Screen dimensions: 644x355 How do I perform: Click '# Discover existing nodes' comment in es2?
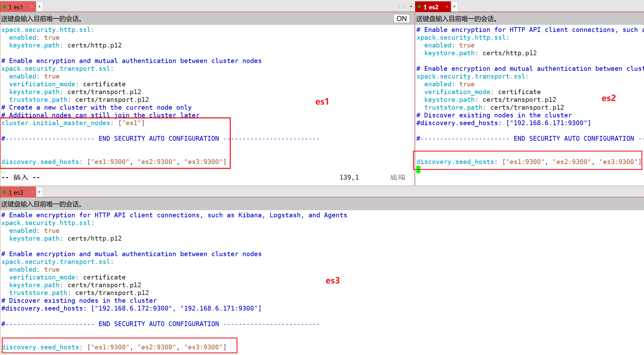pos(494,115)
